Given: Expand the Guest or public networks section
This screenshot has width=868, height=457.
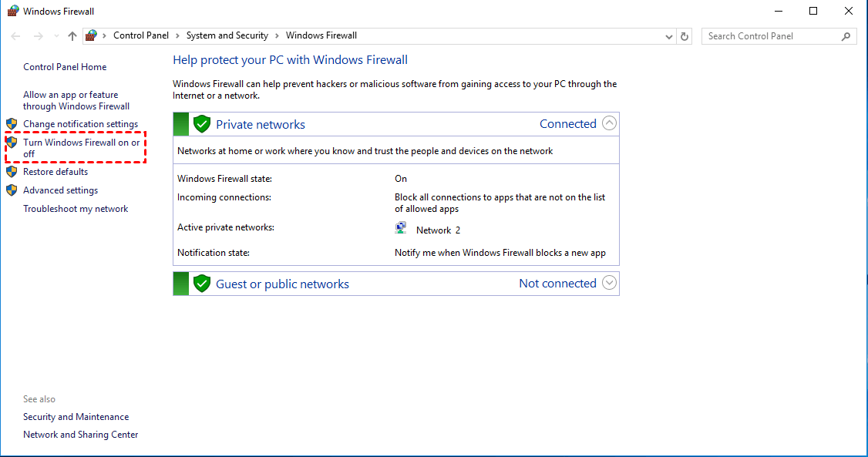Looking at the screenshot, I should [x=609, y=283].
